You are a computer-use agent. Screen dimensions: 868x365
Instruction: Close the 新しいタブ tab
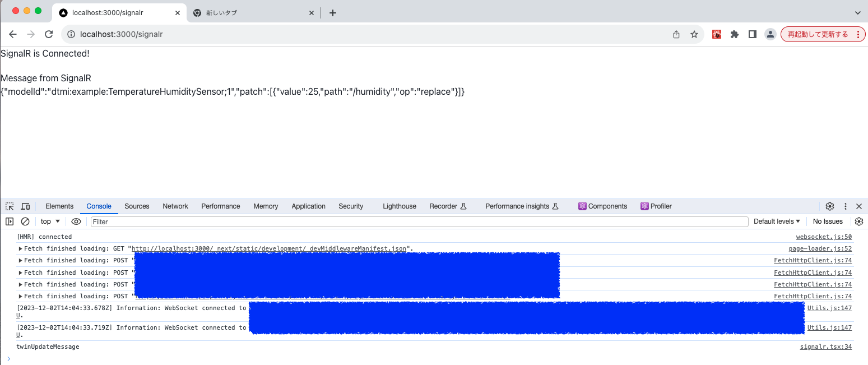(312, 12)
